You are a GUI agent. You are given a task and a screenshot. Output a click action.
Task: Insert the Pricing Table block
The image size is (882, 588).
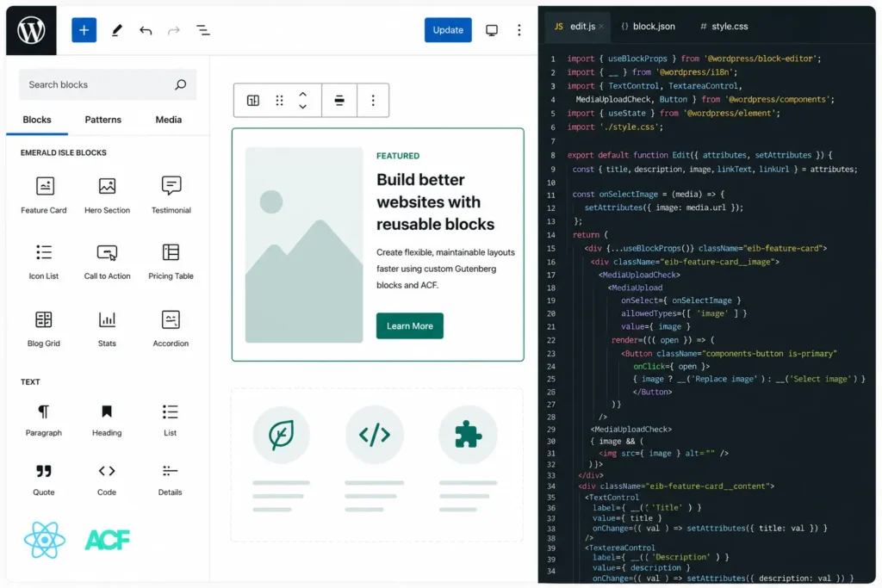coord(171,262)
